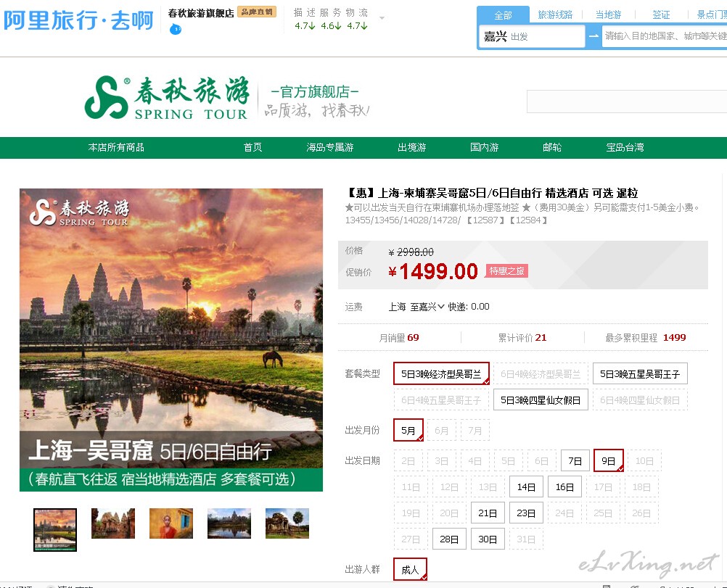Viewport: 727px width, 588px height.
Task: Choose departure date 23日
Action: pyautogui.click(x=526, y=513)
